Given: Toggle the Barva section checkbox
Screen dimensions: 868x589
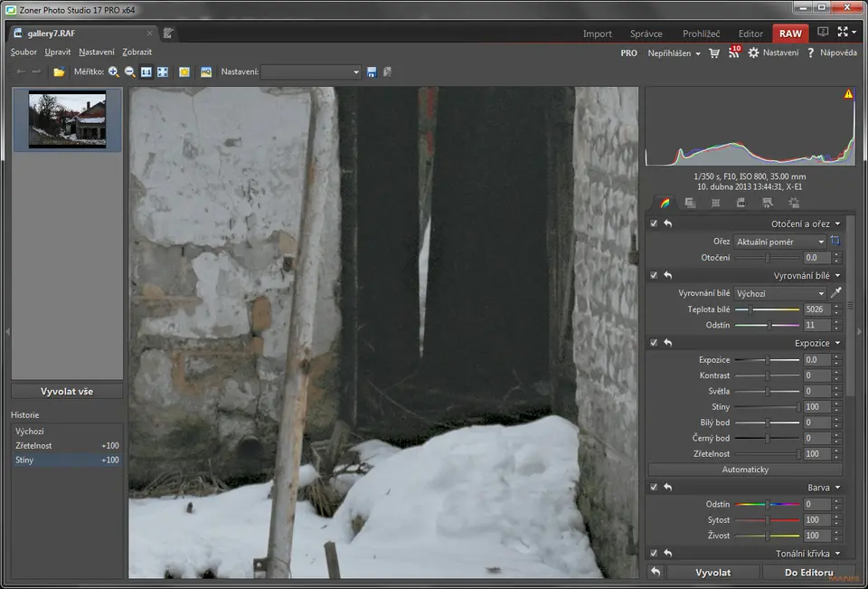Looking at the screenshot, I should [x=654, y=487].
